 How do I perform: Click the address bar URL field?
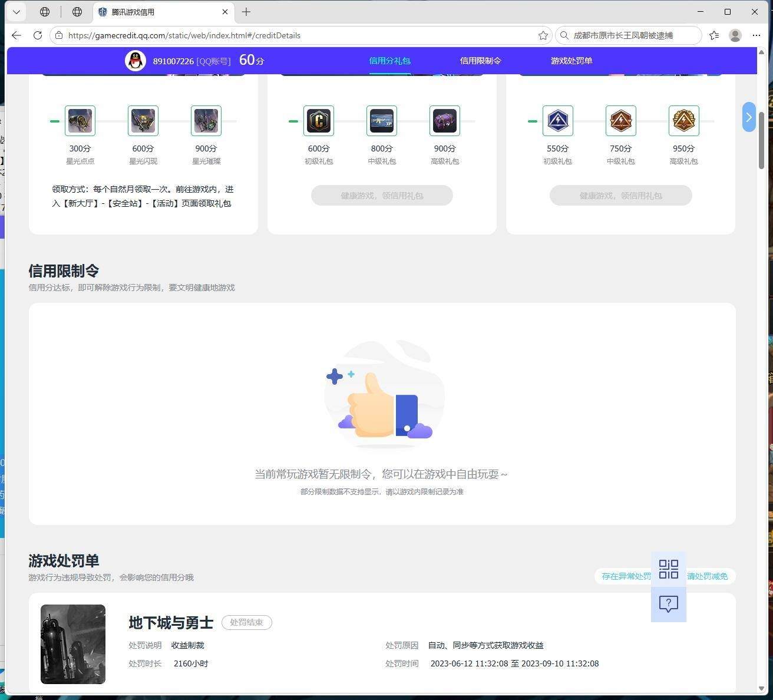[x=300, y=35]
